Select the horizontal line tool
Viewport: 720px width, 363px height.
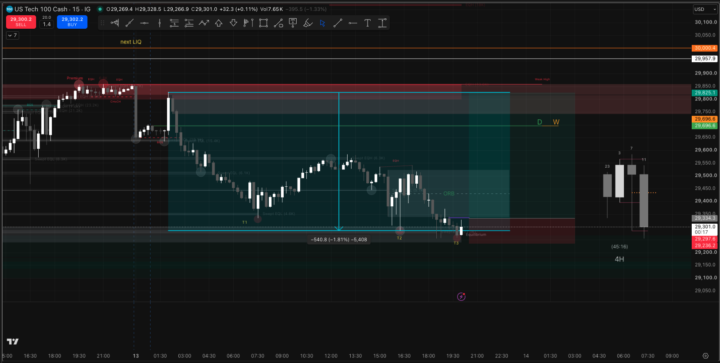[x=144, y=23]
